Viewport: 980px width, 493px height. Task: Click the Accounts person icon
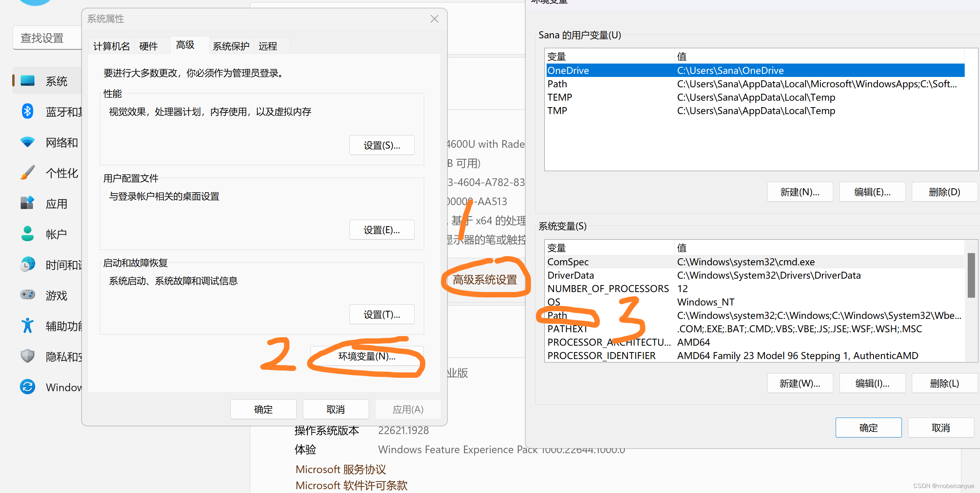coord(27,233)
